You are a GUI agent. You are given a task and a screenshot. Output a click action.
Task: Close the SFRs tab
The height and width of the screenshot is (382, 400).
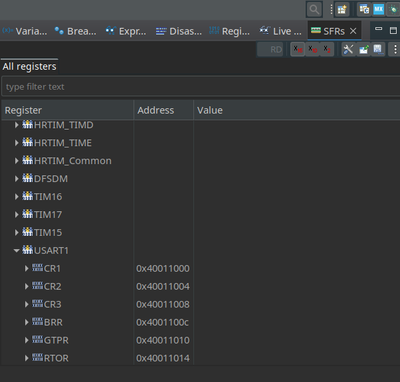coord(353,31)
